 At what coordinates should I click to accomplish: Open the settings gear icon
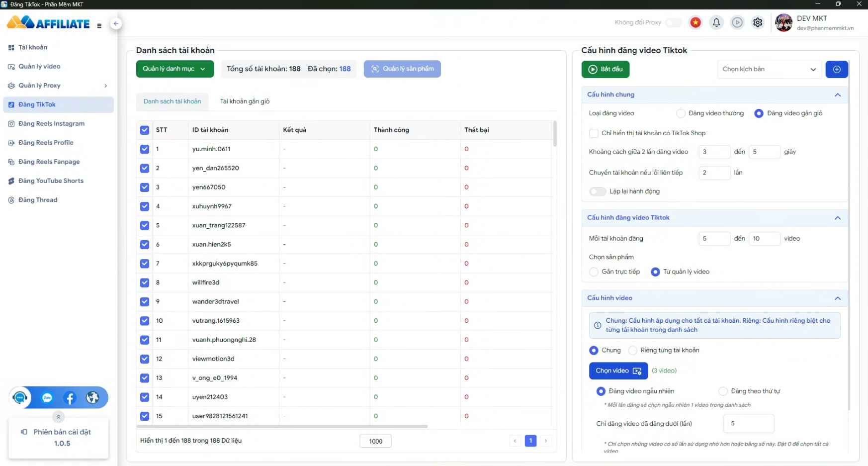(757, 22)
